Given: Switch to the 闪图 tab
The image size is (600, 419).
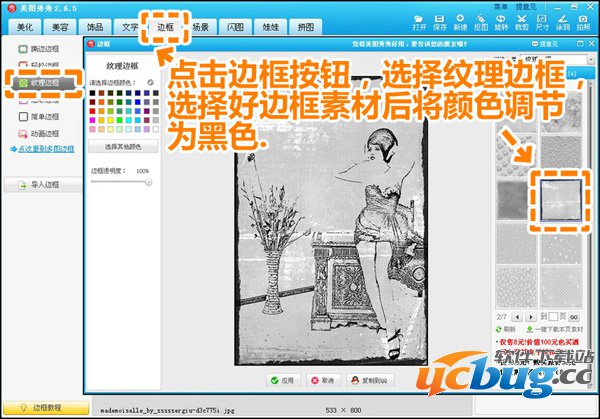Looking at the screenshot, I should [x=235, y=27].
